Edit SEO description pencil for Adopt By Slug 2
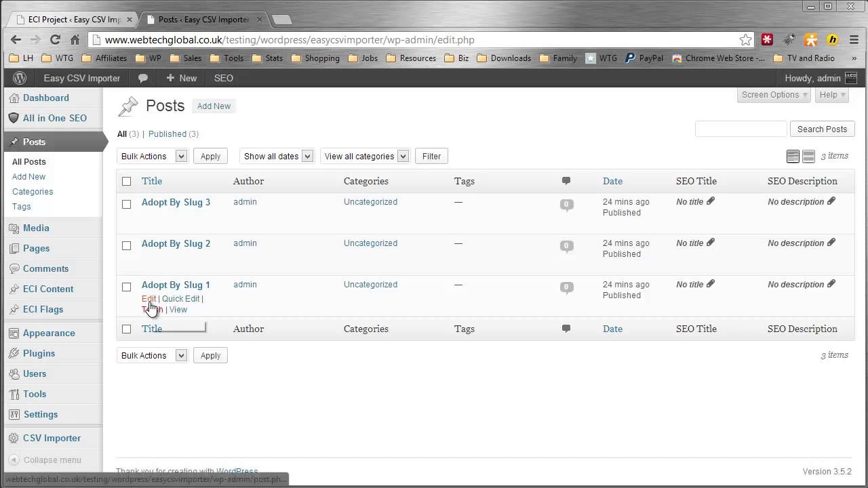The image size is (868, 488). (831, 243)
